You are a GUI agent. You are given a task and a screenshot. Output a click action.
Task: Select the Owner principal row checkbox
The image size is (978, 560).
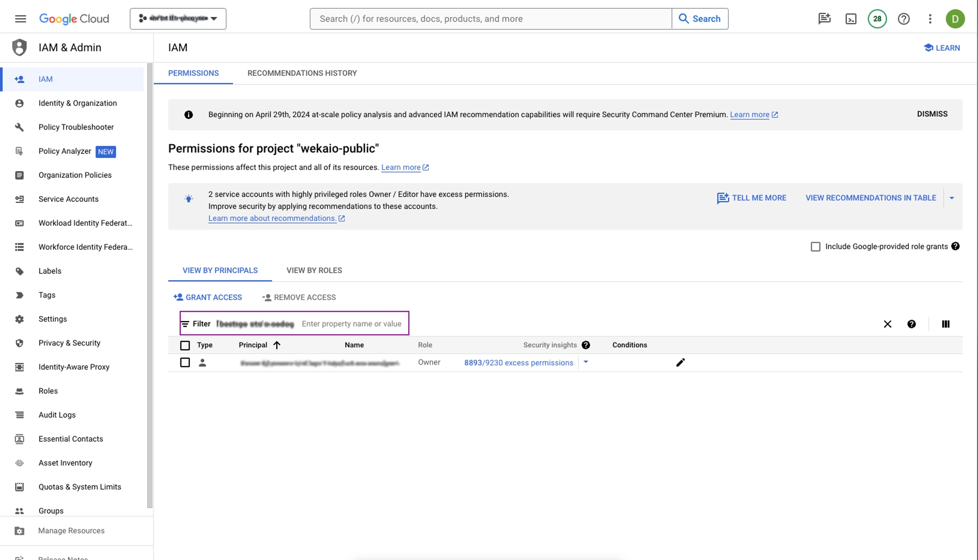click(185, 363)
